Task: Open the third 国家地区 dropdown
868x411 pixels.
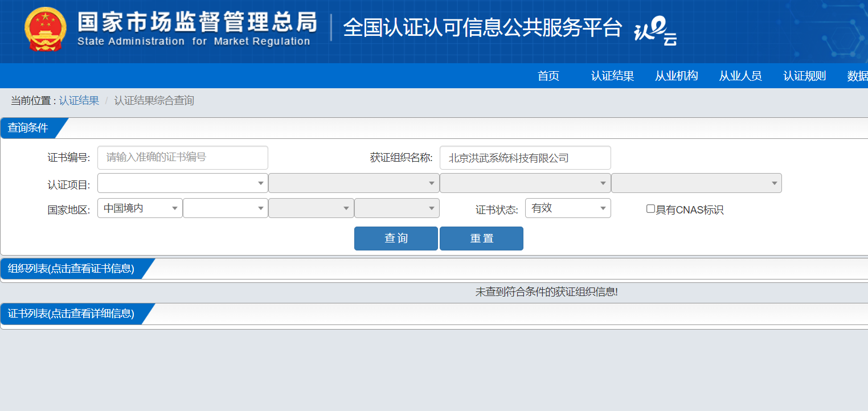Action: [x=311, y=208]
